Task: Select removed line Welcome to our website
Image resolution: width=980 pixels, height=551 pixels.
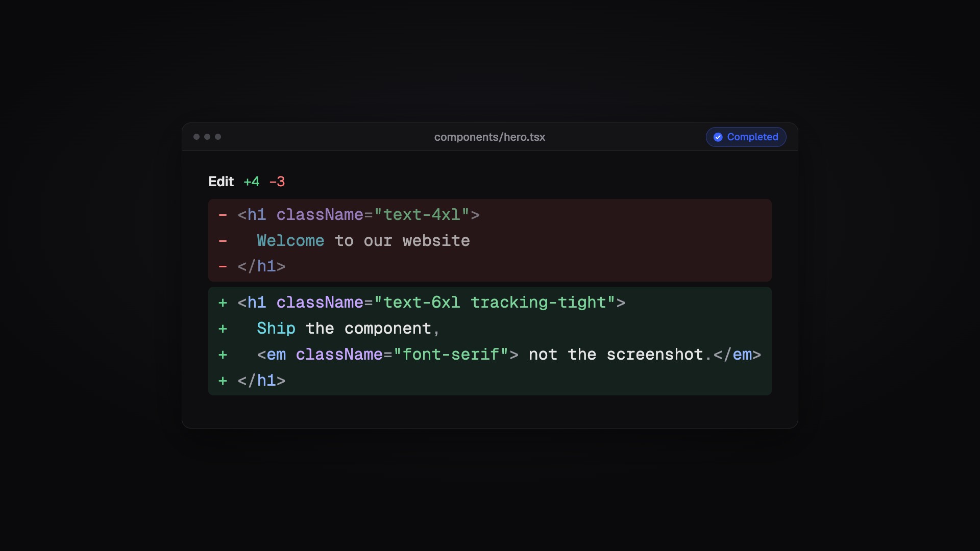Action: [x=490, y=241]
